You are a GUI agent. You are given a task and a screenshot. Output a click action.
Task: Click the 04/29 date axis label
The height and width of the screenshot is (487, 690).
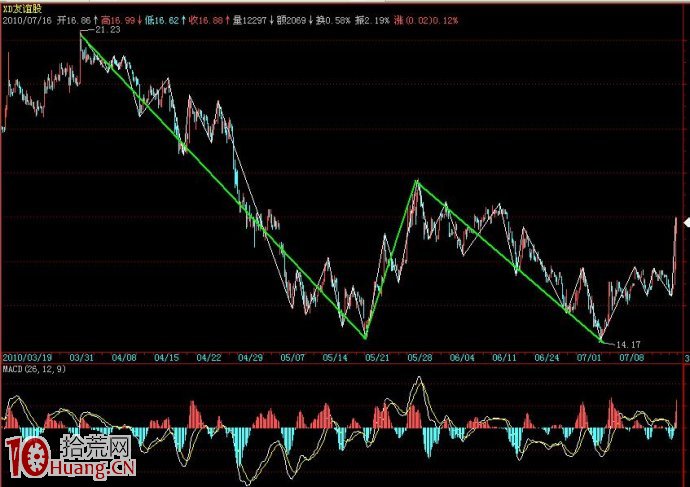click(x=250, y=358)
